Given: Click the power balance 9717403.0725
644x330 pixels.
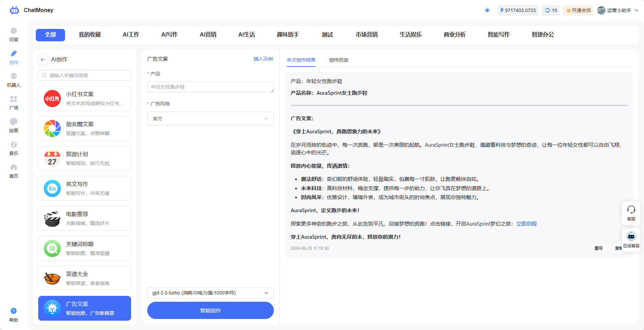Looking at the screenshot, I should coord(518,10).
